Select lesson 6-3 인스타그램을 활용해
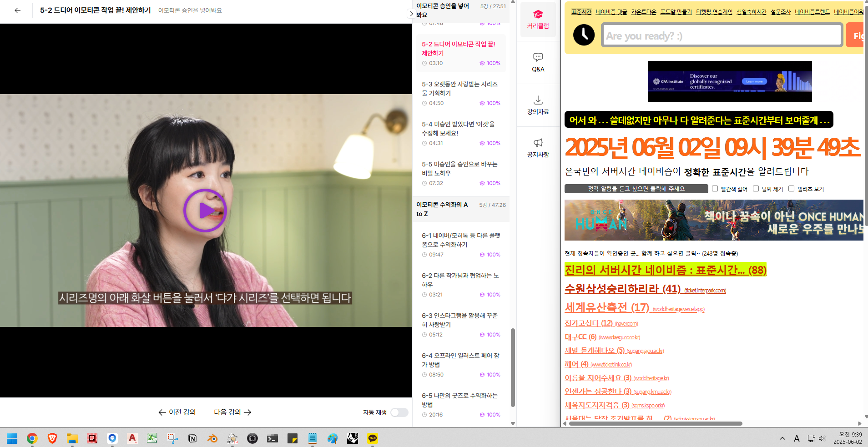This screenshot has width=868, height=447. tap(461, 325)
